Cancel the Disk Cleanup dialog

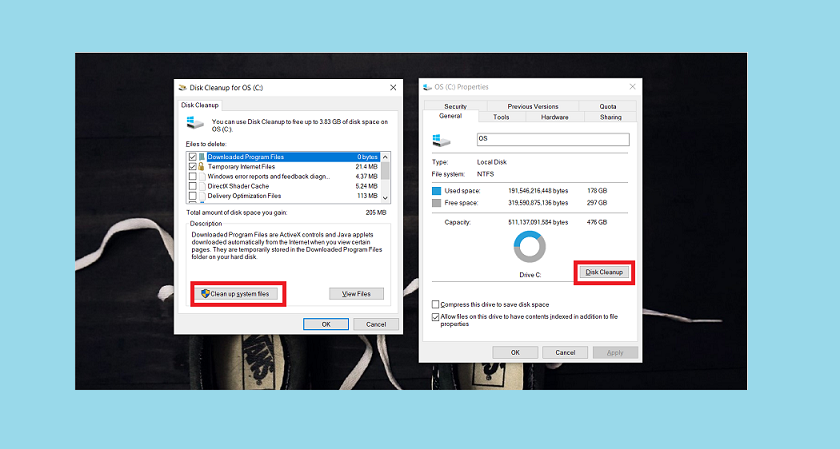376,324
